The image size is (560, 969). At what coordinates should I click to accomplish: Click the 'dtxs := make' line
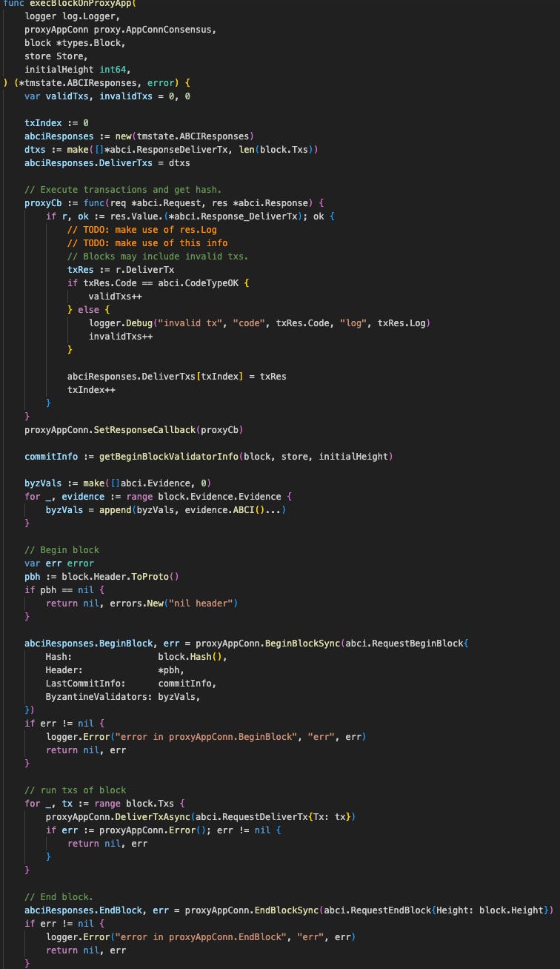point(171,149)
